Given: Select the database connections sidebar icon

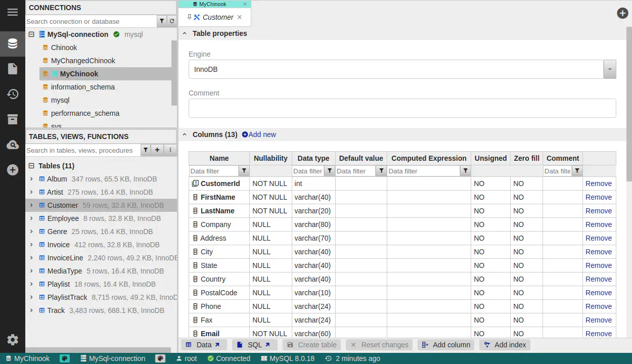Looking at the screenshot, I should point(13,43).
